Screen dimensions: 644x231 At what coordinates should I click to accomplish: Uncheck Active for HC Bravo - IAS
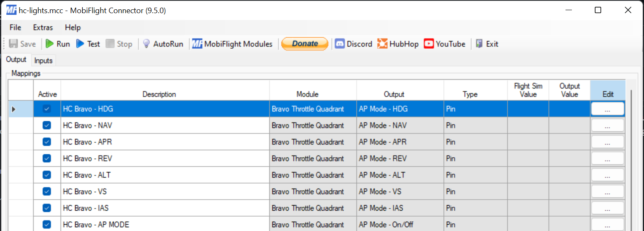pyautogui.click(x=47, y=208)
